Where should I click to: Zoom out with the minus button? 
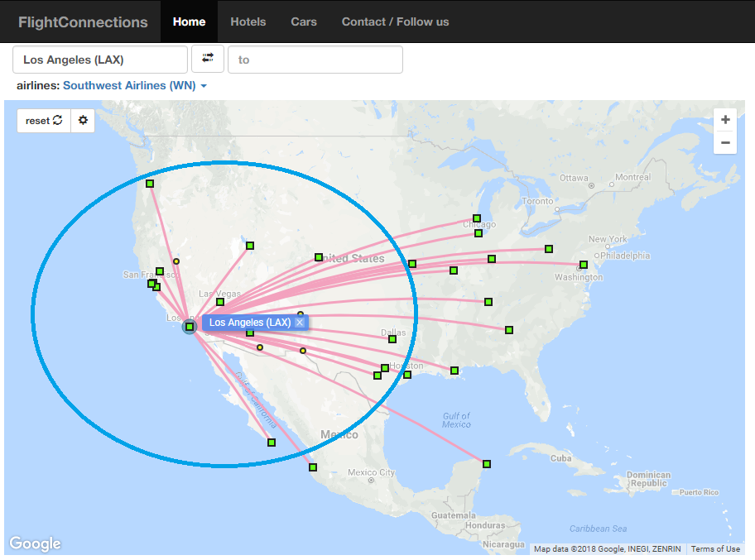[x=725, y=142]
